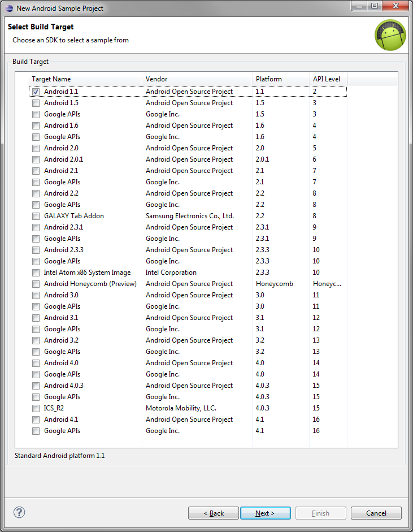Check the ICS_R2 target checkbox

pyautogui.click(x=36, y=408)
